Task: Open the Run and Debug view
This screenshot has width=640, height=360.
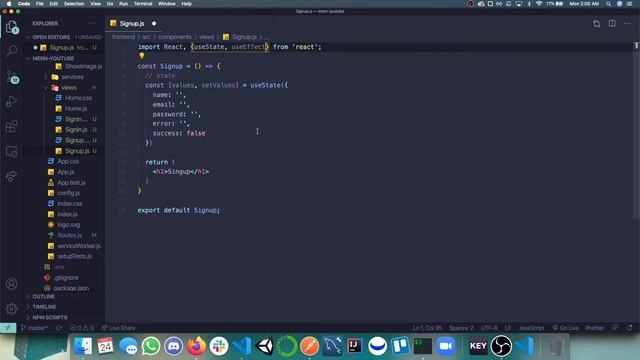Action: [12, 101]
